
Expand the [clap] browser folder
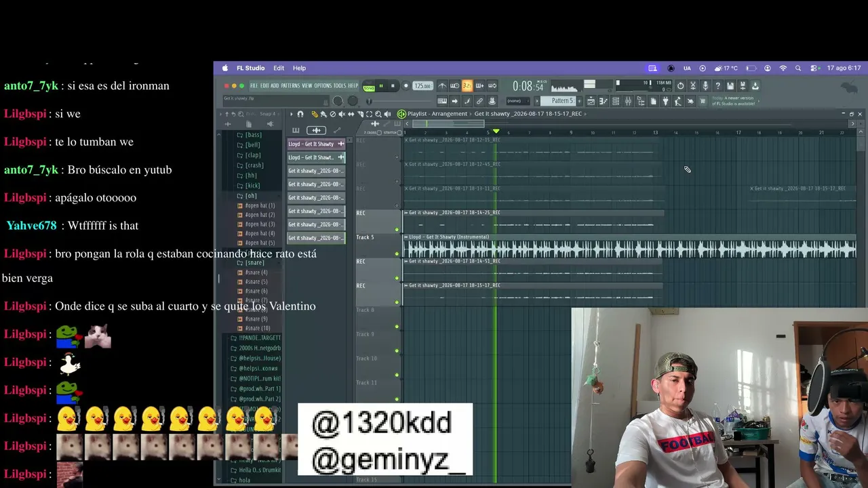[249, 155]
